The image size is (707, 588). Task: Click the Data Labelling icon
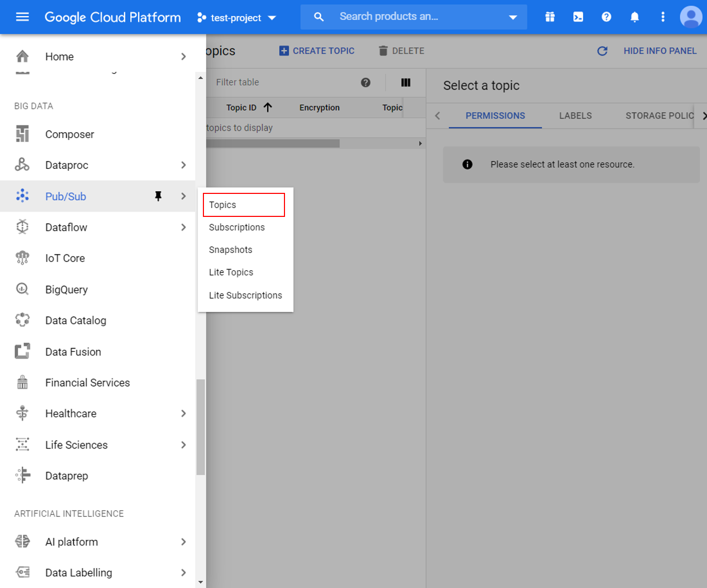click(x=22, y=572)
